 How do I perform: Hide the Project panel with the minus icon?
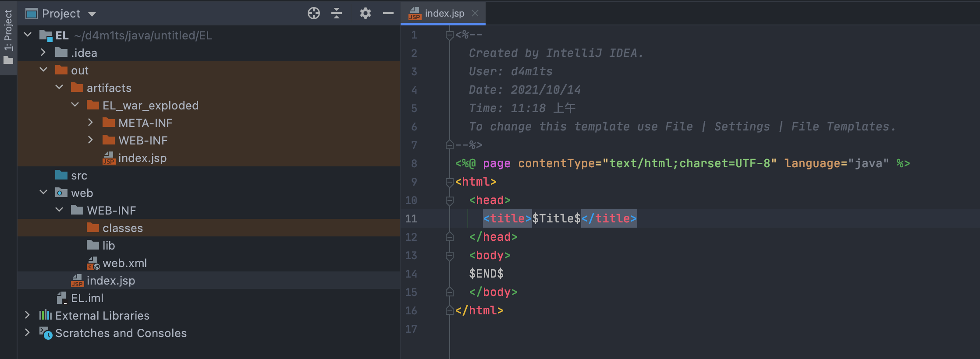coord(388,14)
